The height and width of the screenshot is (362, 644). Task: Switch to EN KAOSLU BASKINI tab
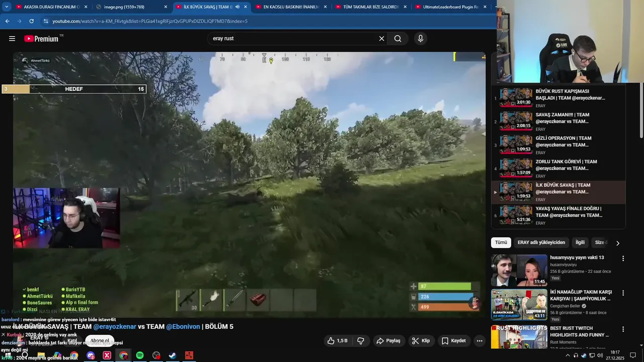click(291, 7)
